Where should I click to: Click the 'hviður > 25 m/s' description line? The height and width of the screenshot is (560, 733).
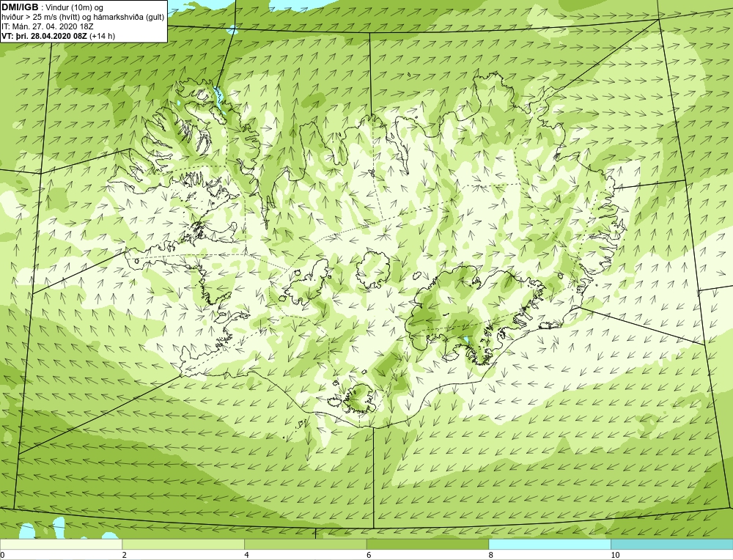click(x=83, y=18)
